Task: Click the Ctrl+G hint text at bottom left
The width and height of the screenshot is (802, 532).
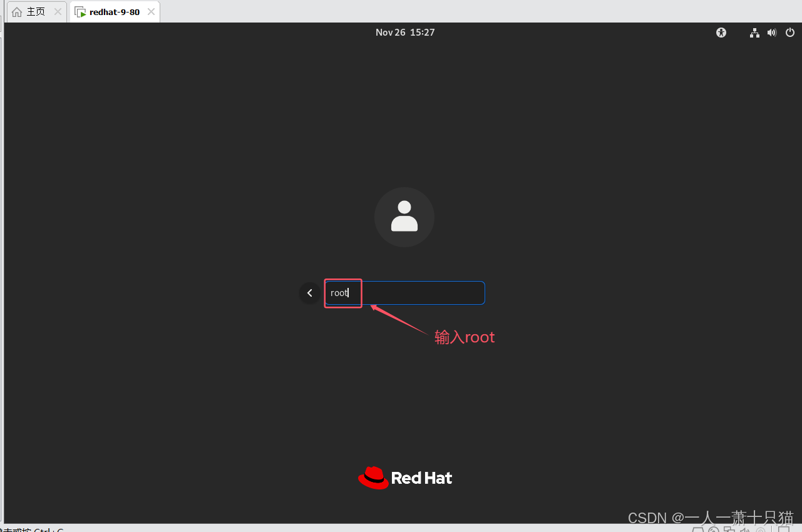Action: [x=31, y=529]
